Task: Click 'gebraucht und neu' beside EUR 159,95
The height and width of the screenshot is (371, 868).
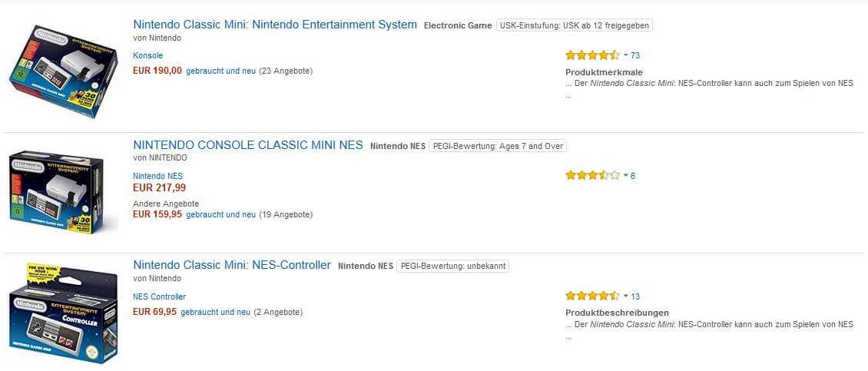Action: pos(220,214)
